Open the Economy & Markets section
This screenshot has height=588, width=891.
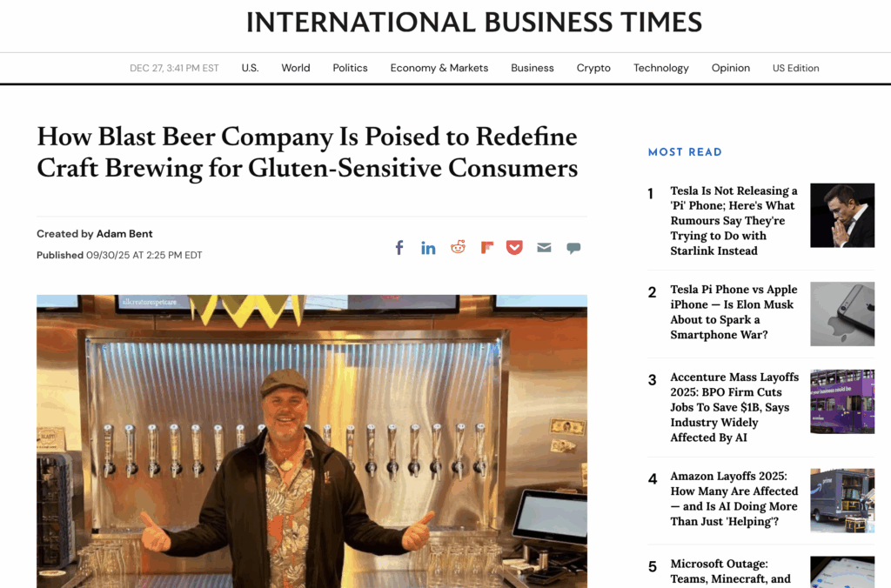pyautogui.click(x=439, y=68)
